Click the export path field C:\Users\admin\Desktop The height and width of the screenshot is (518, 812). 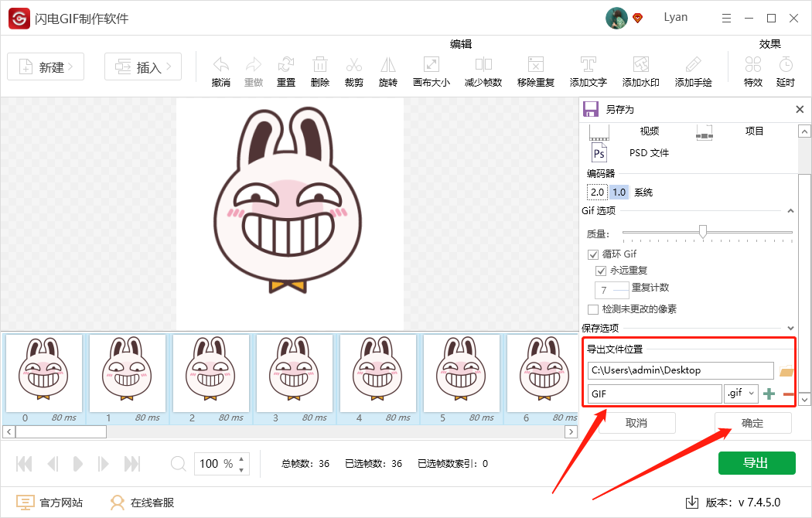coord(681,370)
